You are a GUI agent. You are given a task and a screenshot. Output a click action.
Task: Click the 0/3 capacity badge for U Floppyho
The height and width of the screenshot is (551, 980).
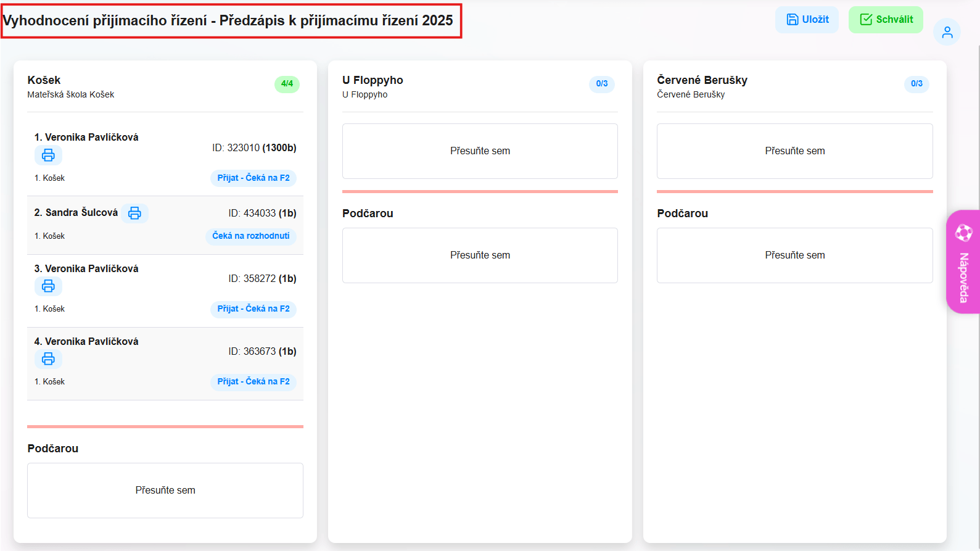coord(601,84)
